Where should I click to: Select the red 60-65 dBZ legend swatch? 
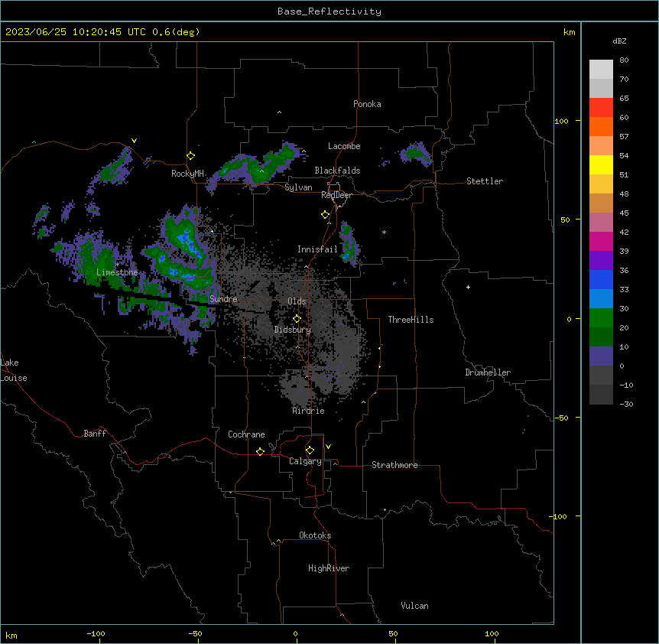coord(601,108)
